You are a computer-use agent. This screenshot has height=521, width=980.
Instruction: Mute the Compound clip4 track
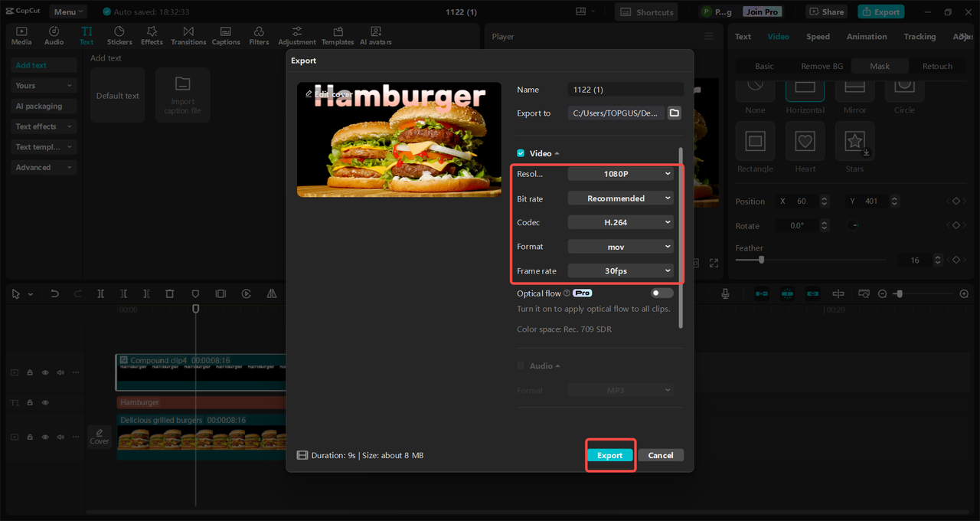[x=60, y=372]
